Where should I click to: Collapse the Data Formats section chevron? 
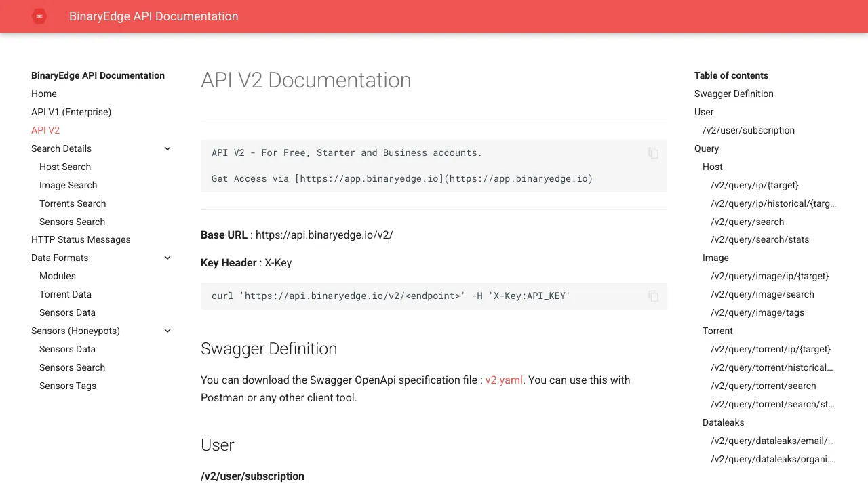167,258
